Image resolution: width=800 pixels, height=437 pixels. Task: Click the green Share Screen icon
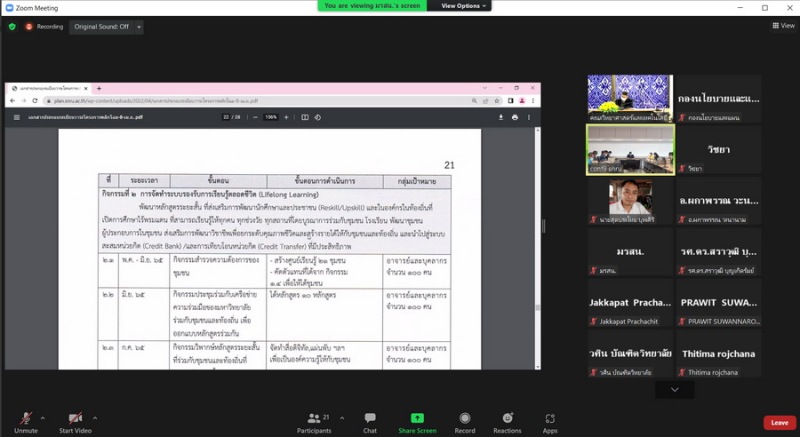point(417,419)
